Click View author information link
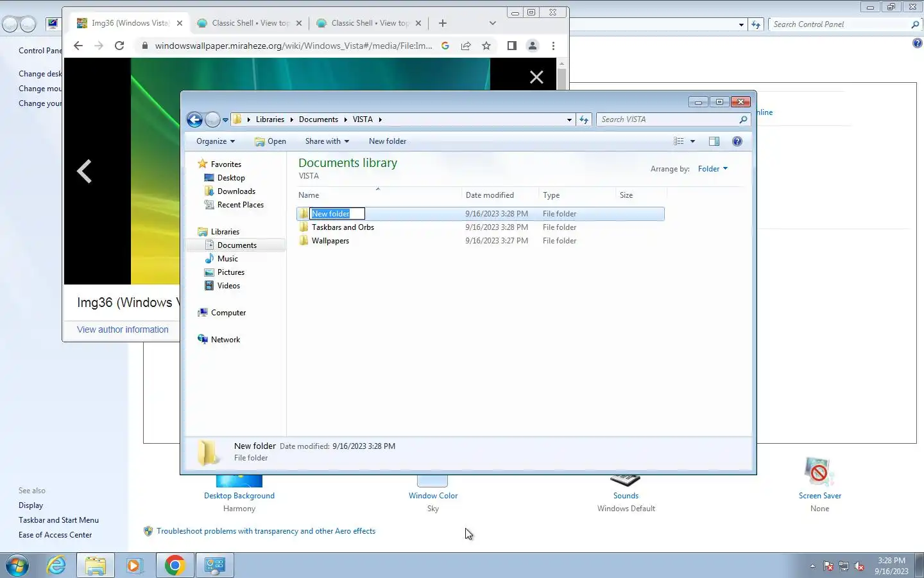924x578 pixels. click(123, 329)
